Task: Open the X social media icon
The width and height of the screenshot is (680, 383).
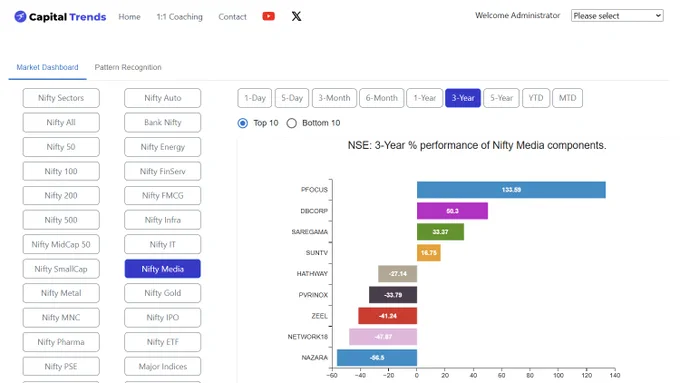Action: (296, 16)
